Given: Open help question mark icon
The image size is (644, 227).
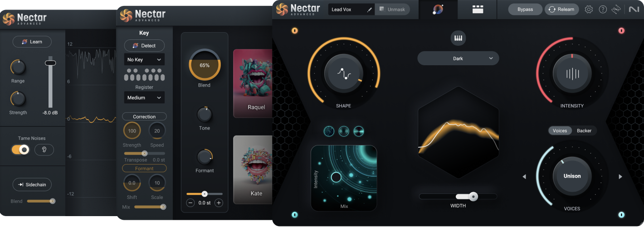Looking at the screenshot, I should click(x=603, y=9).
